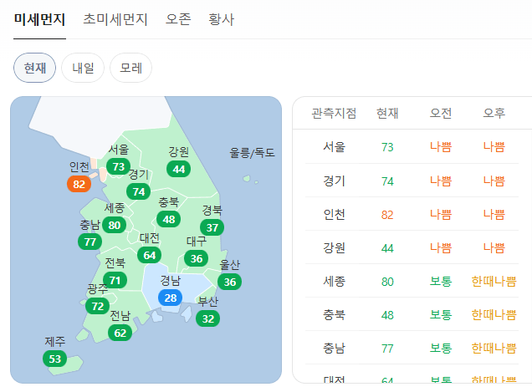The width and height of the screenshot is (532, 392).
Task: Click the Jeonnam 62 map badge
Action: (120, 333)
